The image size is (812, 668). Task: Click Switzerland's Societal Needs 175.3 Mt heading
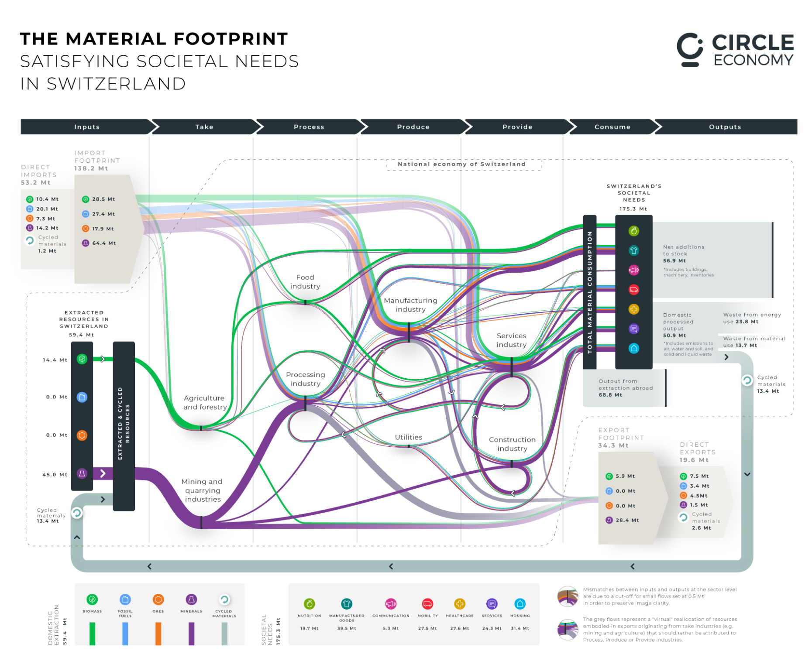634,197
